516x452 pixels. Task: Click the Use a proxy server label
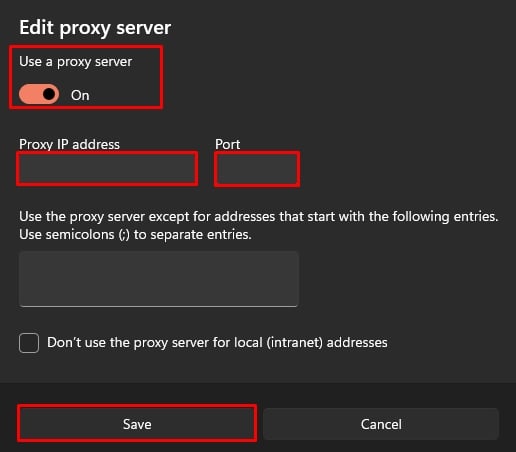[x=76, y=62]
